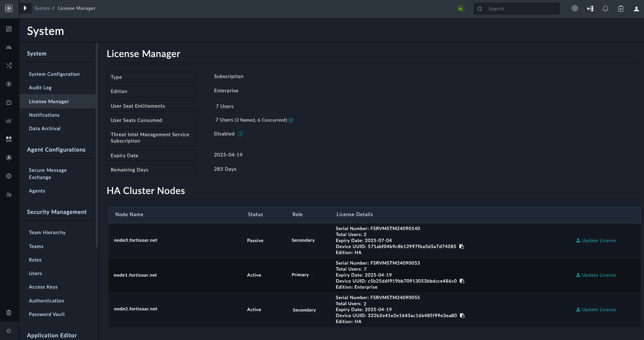This screenshot has width=644, height=340.
Task: Update License for node2.fortisoar.net
Action: point(596,309)
